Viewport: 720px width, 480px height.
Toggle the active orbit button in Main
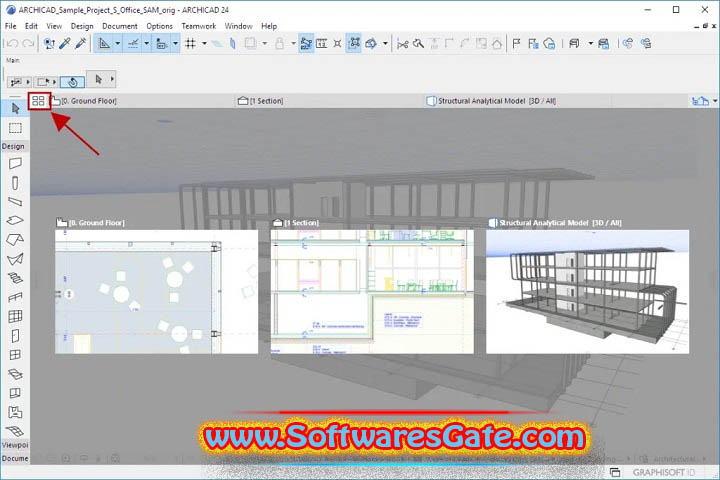[x=72, y=82]
